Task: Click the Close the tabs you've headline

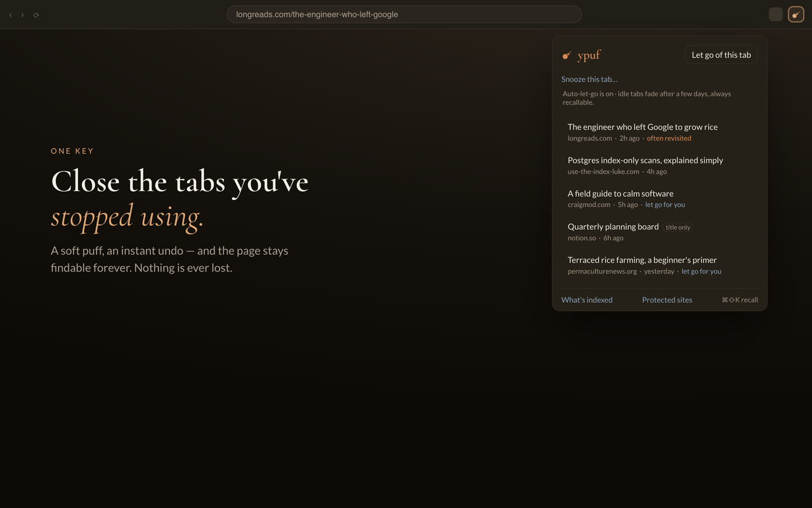Action: click(180, 182)
